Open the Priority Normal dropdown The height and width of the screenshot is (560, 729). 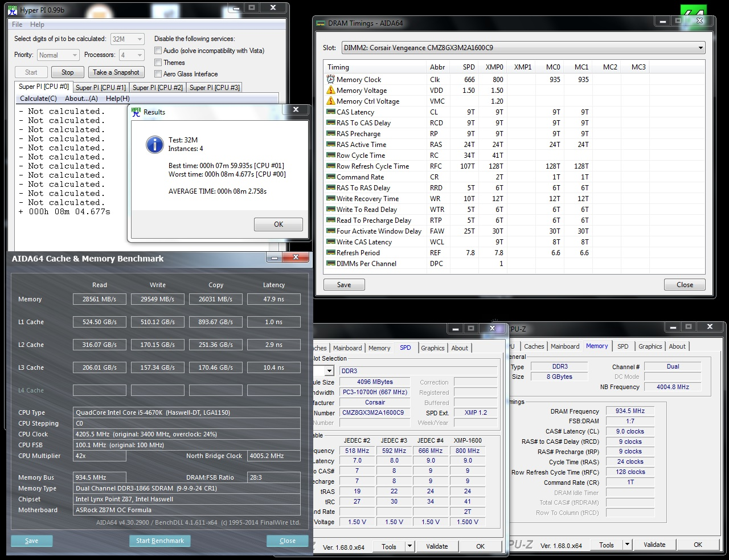(58, 55)
